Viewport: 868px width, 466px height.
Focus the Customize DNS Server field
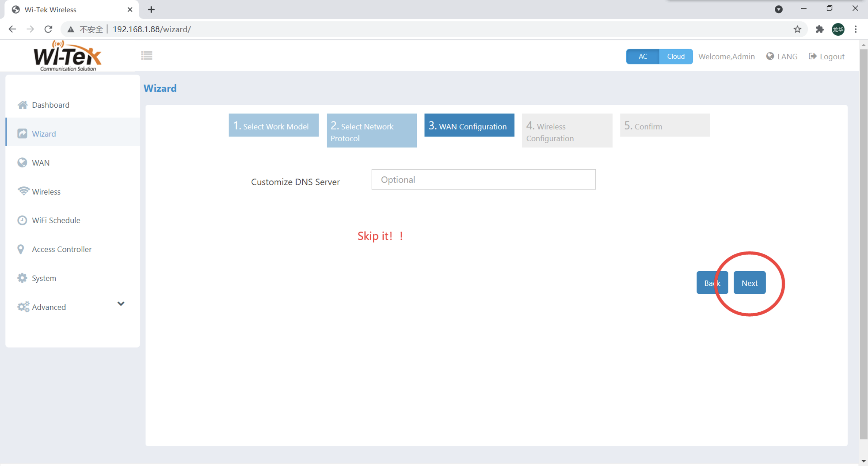[x=483, y=180]
